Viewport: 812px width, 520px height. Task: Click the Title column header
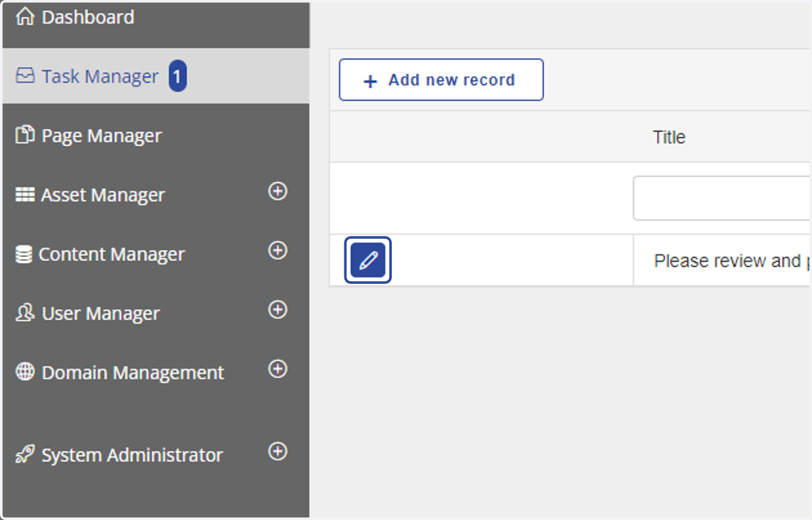pos(669,137)
